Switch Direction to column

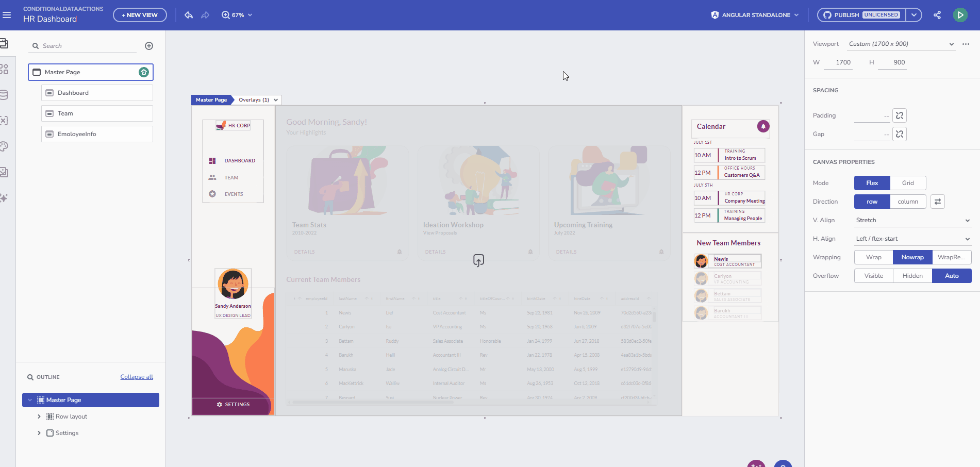click(908, 201)
